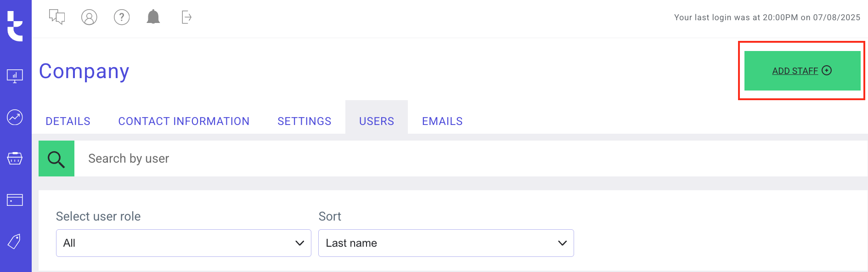This screenshot has height=272, width=868.
Task: Open the dashboard monitor icon in sidebar
Action: tap(15, 76)
